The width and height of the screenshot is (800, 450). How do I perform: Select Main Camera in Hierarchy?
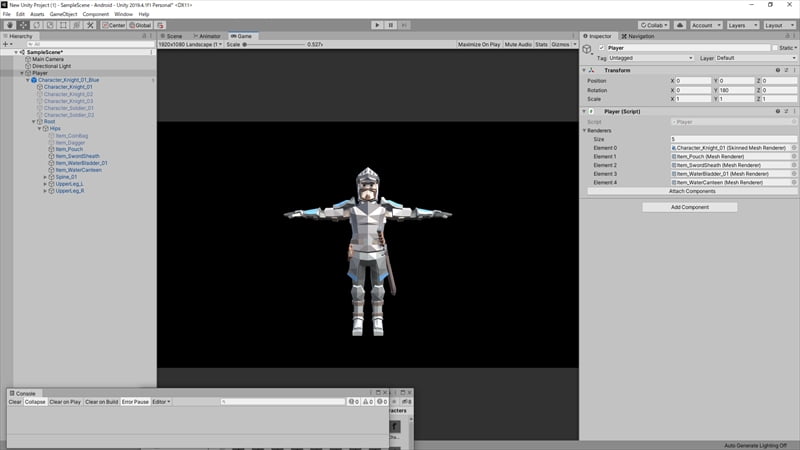click(48, 59)
